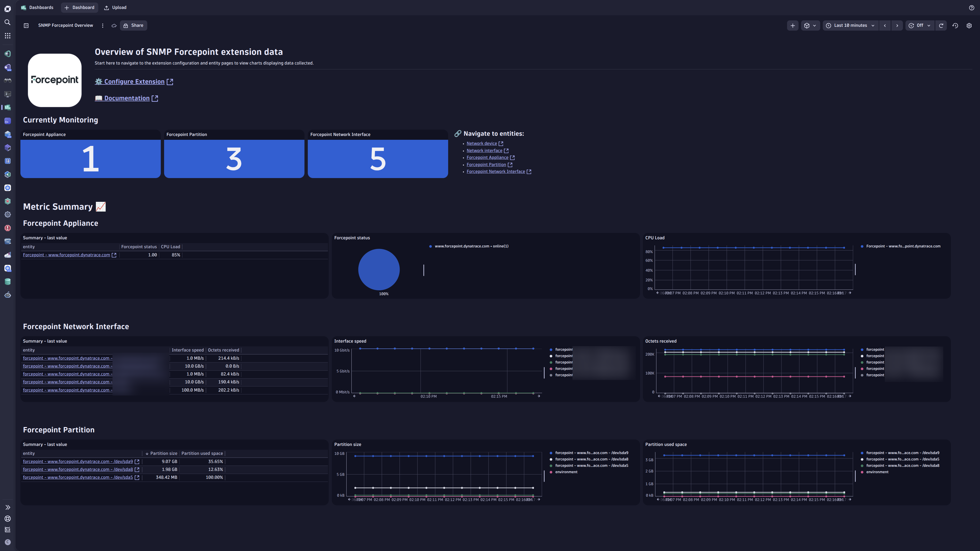Open the robot assistant icon in sidebar

8,295
